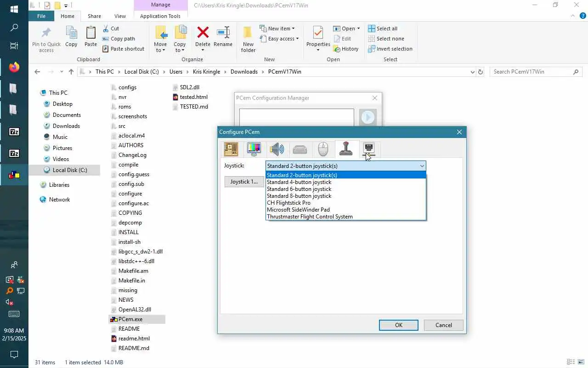
Task: Switch to large icons view in status bar
Action: (580, 362)
